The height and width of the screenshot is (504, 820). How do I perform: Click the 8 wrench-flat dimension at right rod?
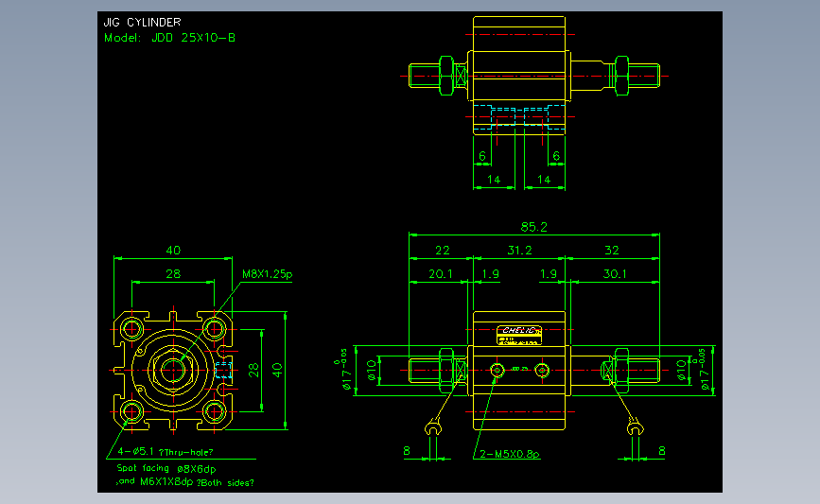click(662, 451)
